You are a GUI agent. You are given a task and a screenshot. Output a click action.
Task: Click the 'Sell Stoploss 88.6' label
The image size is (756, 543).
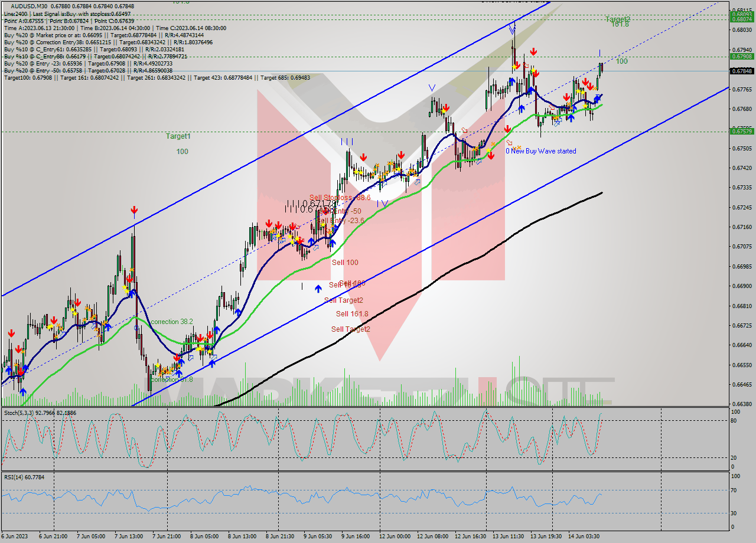coord(340,198)
